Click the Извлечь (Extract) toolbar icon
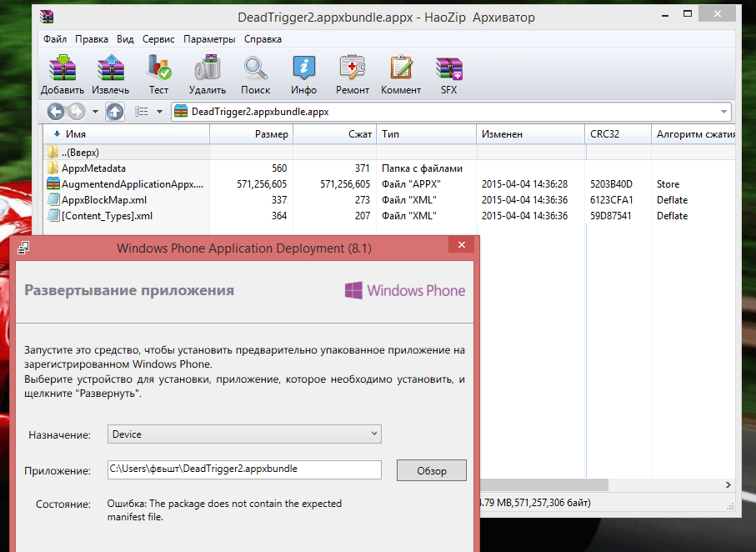756x552 pixels. (x=111, y=68)
